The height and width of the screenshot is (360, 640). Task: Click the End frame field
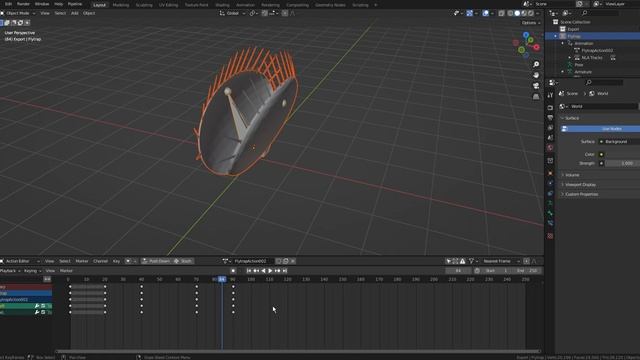click(x=527, y=271)
